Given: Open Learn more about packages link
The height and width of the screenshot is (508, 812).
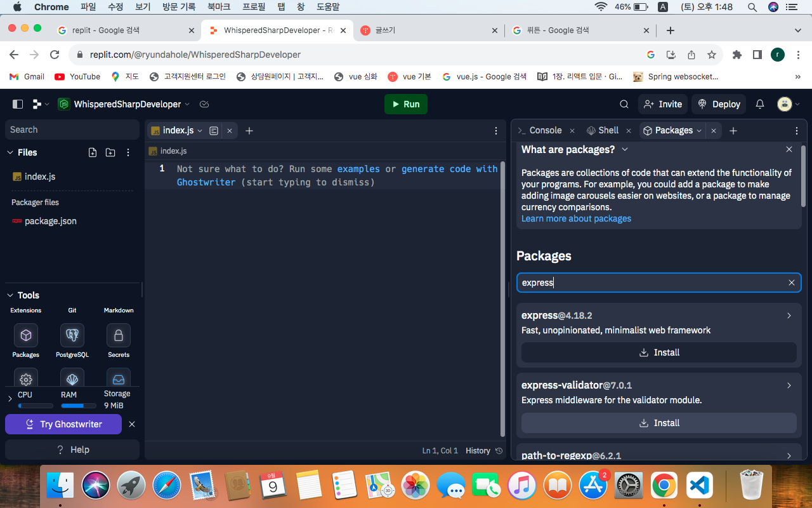Looking at the screenshot, I should [x=576, y=218].
